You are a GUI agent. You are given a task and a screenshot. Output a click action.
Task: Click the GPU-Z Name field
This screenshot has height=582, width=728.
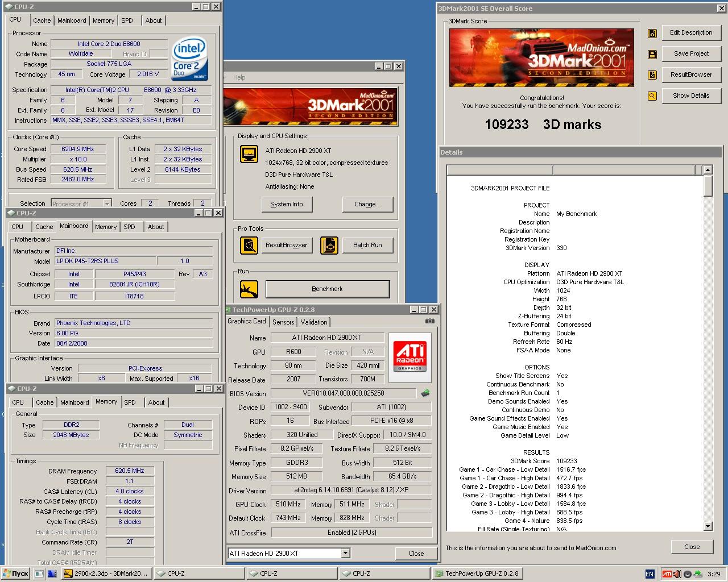pyautogui.click(x=326, y=338)
